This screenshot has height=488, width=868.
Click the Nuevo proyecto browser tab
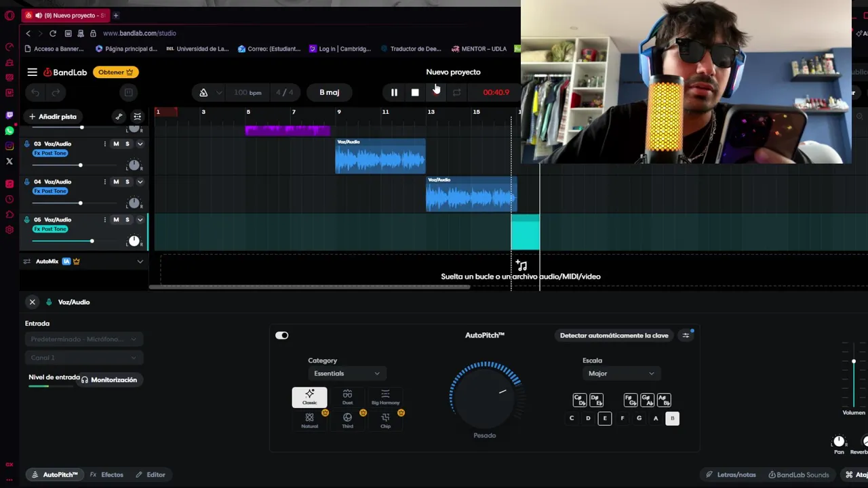tap(66, 15)
